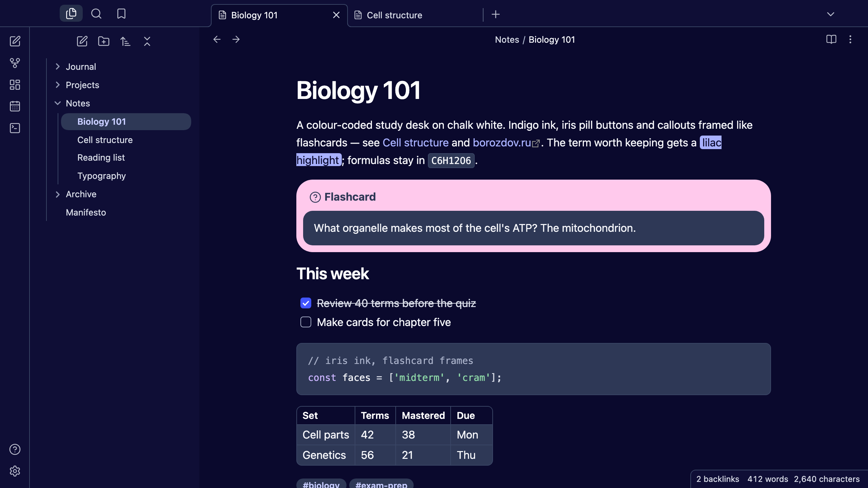Image resolution: width=868 pixels, height=488 pixels.
Task: Open the borozdov.ru external link
Action: 506,143
